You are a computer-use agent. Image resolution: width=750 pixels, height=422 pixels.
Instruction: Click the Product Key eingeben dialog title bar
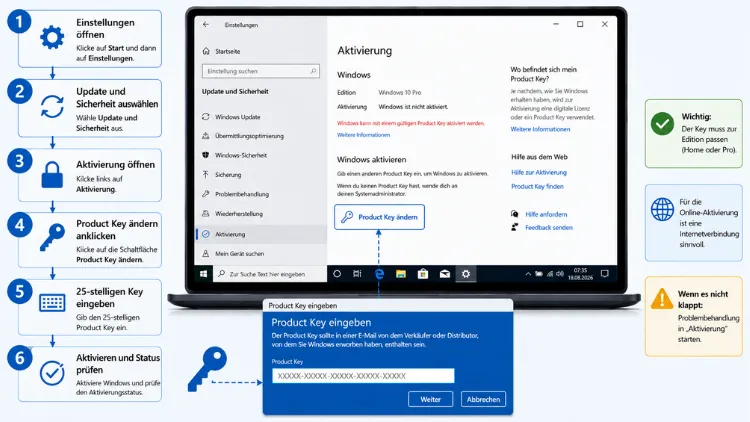(x=388, y=305)
